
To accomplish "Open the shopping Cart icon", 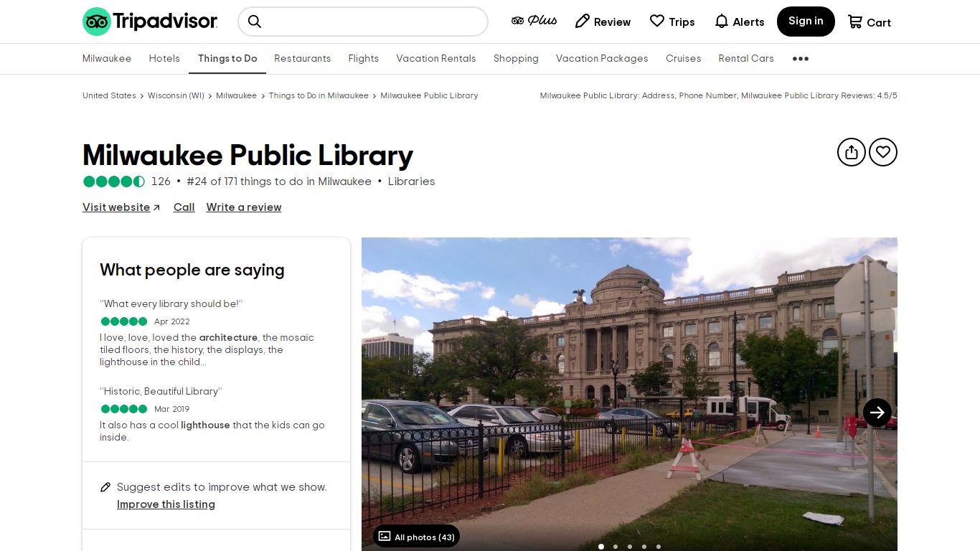I will pos(855,22).
